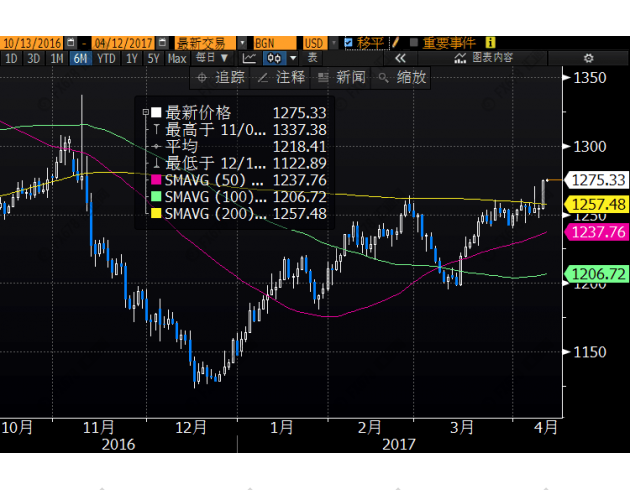This screenshot has width=630, height=490.
Task: Click the Max range button
Action: [x=177, y=58]
